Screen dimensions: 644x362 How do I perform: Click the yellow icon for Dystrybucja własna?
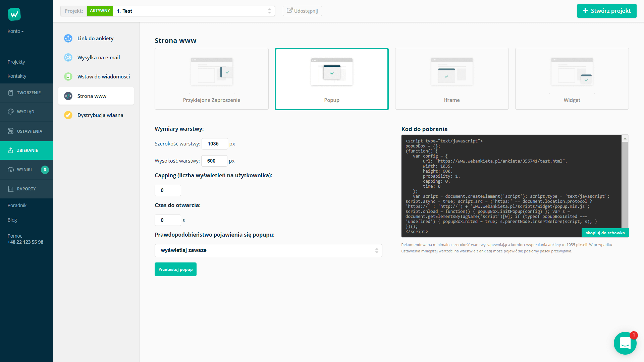[x=68, y=115]
